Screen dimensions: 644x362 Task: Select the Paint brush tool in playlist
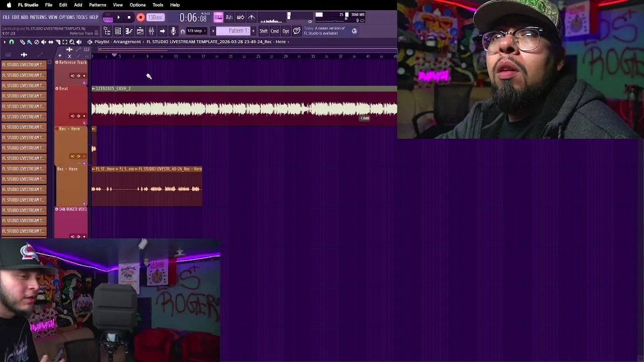pyautogui.click(x=29, y=42)
